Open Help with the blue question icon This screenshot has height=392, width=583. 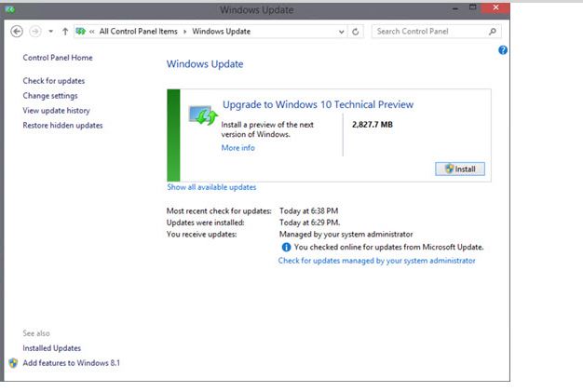[503, 50]
